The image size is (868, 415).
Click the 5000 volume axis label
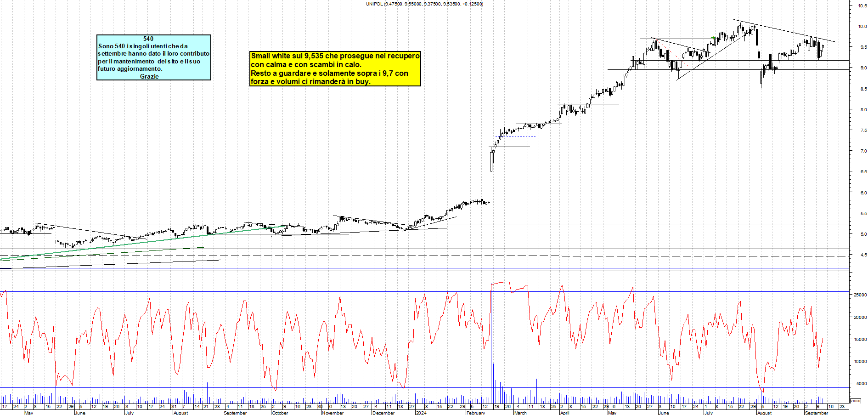click(861, 383)
